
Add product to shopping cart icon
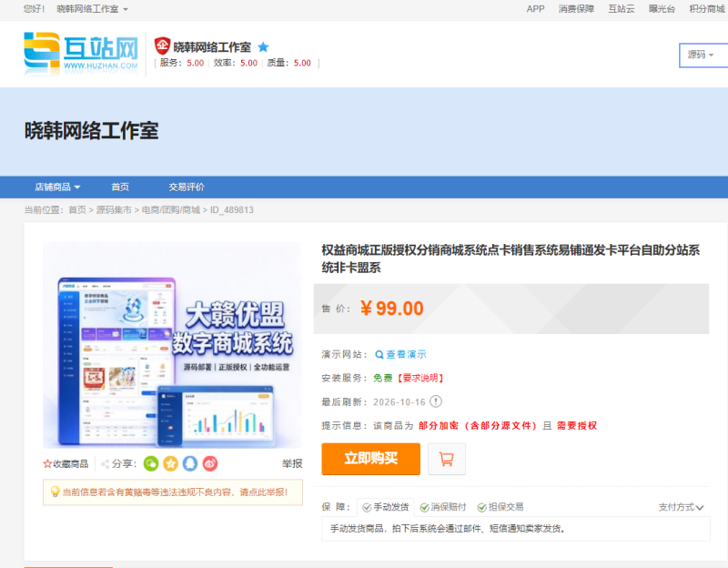(x=446, y=459)
